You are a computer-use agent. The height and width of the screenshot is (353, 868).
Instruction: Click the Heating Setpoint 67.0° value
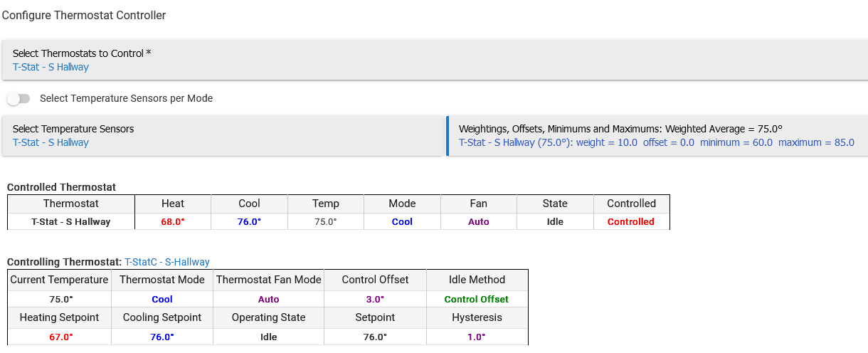[60, 337]
